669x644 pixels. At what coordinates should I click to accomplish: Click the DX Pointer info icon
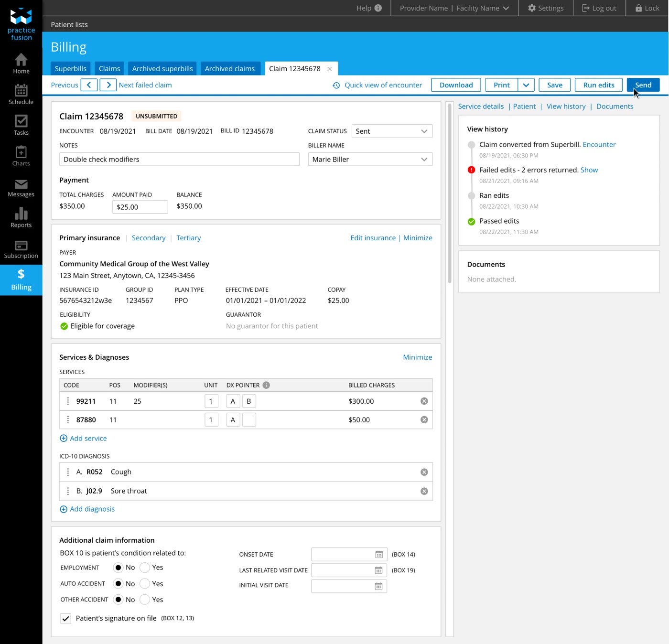click(x=266, y=385)
